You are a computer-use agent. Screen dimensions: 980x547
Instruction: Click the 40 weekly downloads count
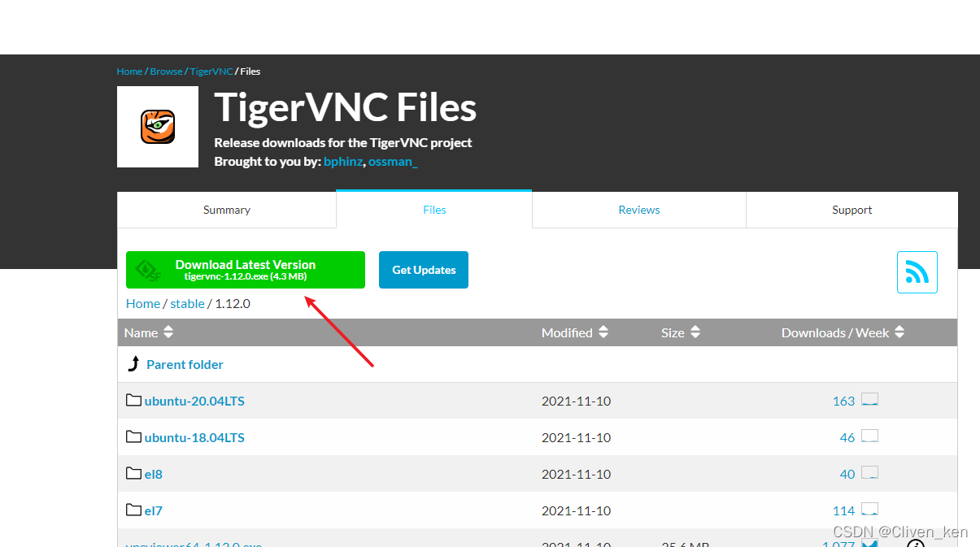coord(847,474)
